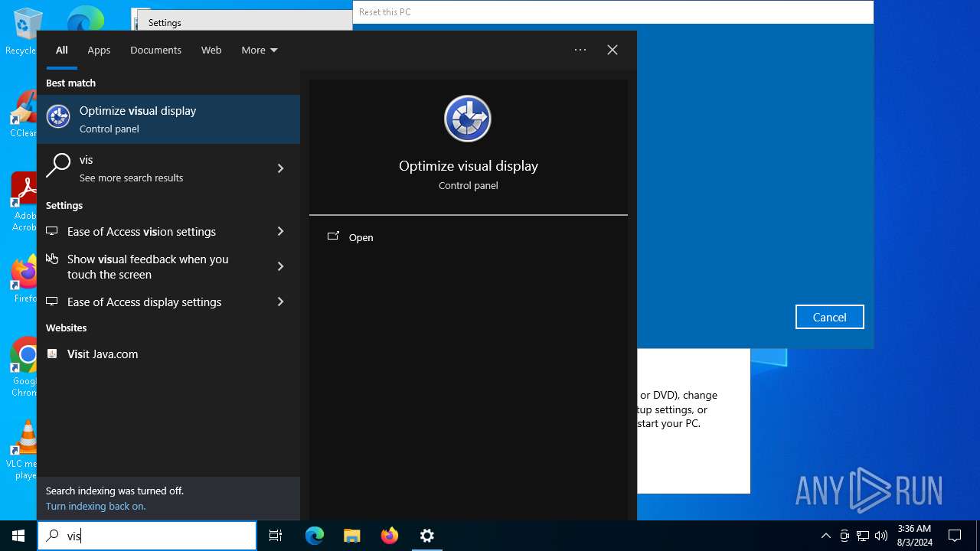The width and height of the screenshot is (980, 551).
Task: Switch to the Documents search tab
Action: [155, 50]
